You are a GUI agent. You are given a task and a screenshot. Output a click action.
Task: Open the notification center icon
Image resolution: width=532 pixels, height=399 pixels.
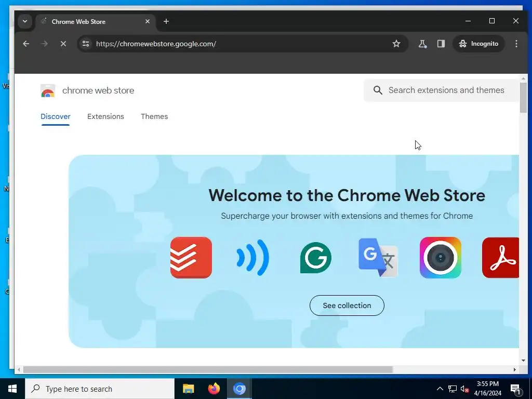516,389
